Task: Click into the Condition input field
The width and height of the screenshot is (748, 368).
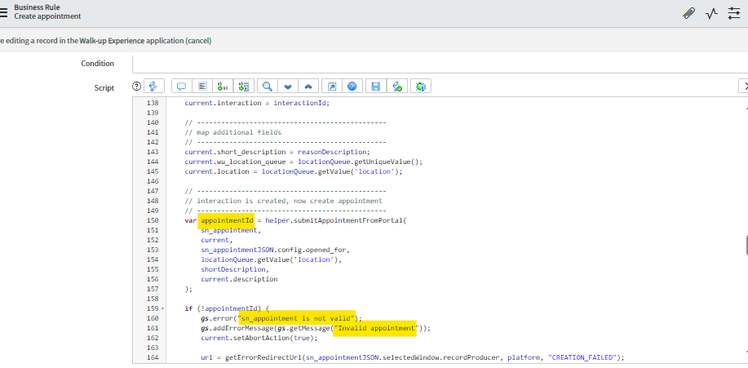Action: click(x=440, y=63)
